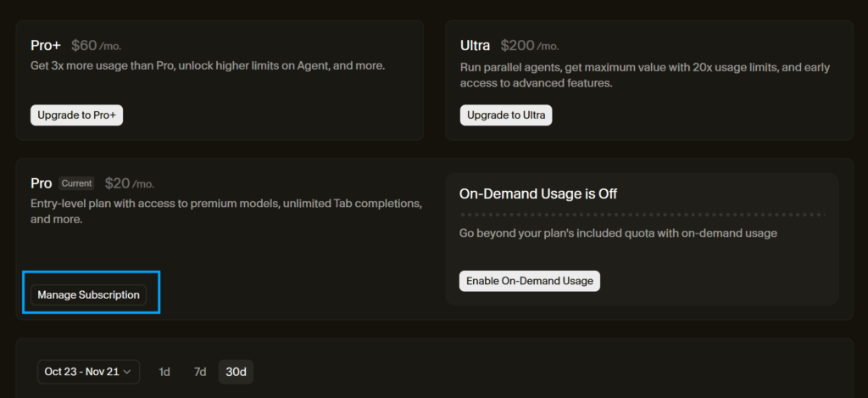Enable On-Demand Usage
This screenshot has height=398, width=868.
point(530,281)
